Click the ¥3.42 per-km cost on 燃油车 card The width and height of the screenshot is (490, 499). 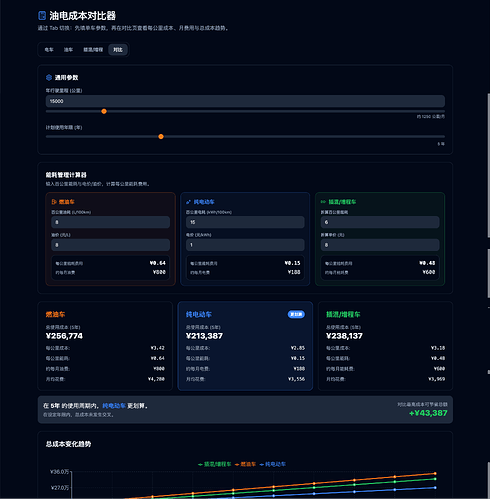157,348
